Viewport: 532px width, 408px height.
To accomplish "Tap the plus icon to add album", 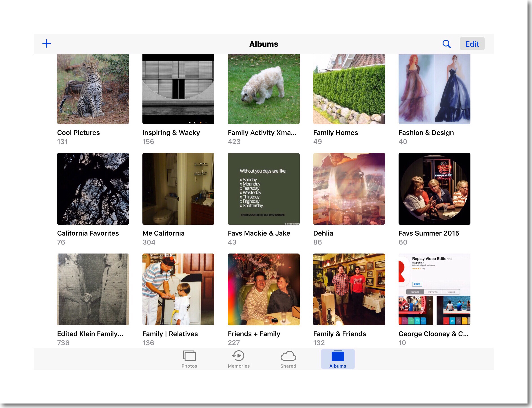I will coord(47,44).
